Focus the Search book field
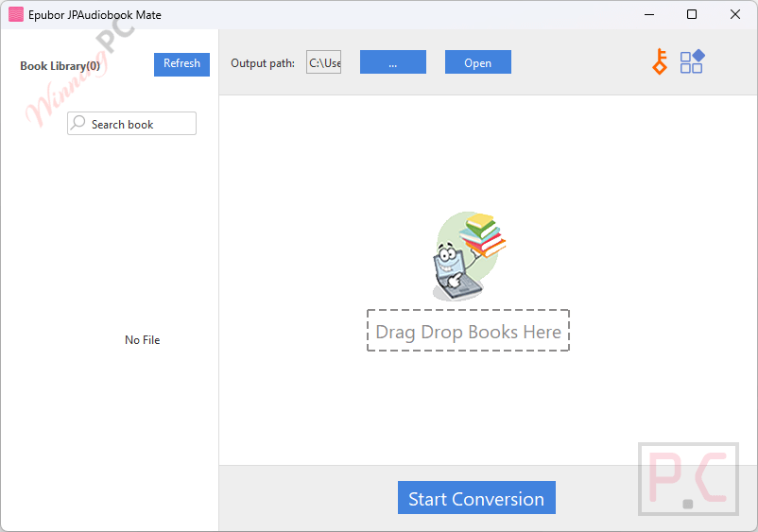The image size is (758, 532). point(131,123)
